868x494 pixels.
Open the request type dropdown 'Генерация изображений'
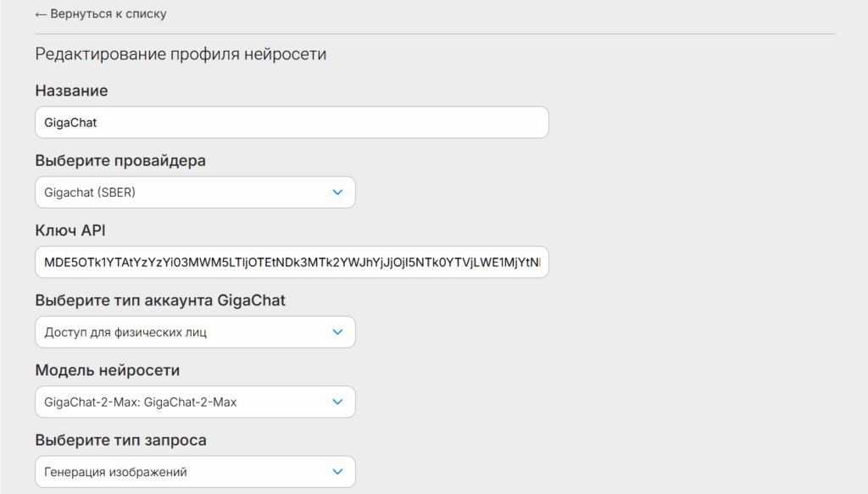click(x=195, y=472)
